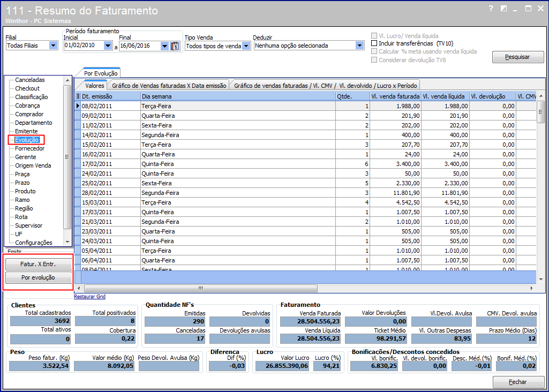Click the Vl. venda líquida column header

click(x=445, y=96)
